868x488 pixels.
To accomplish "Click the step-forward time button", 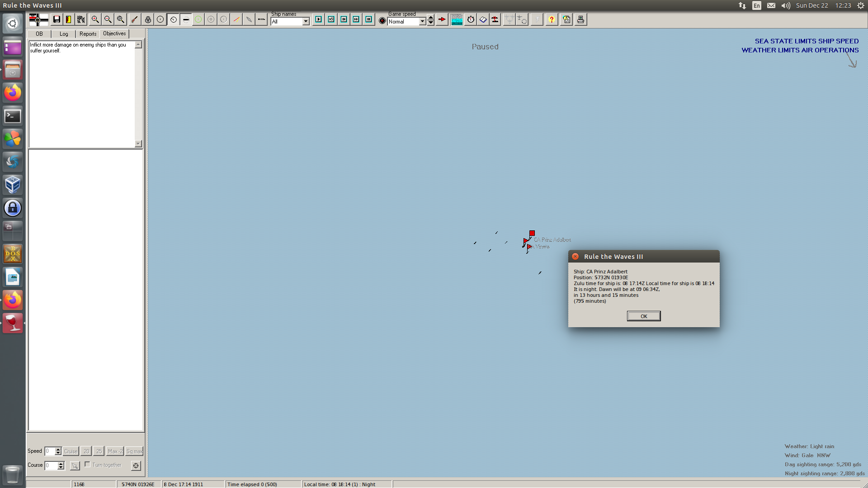I will coord(344,19).
